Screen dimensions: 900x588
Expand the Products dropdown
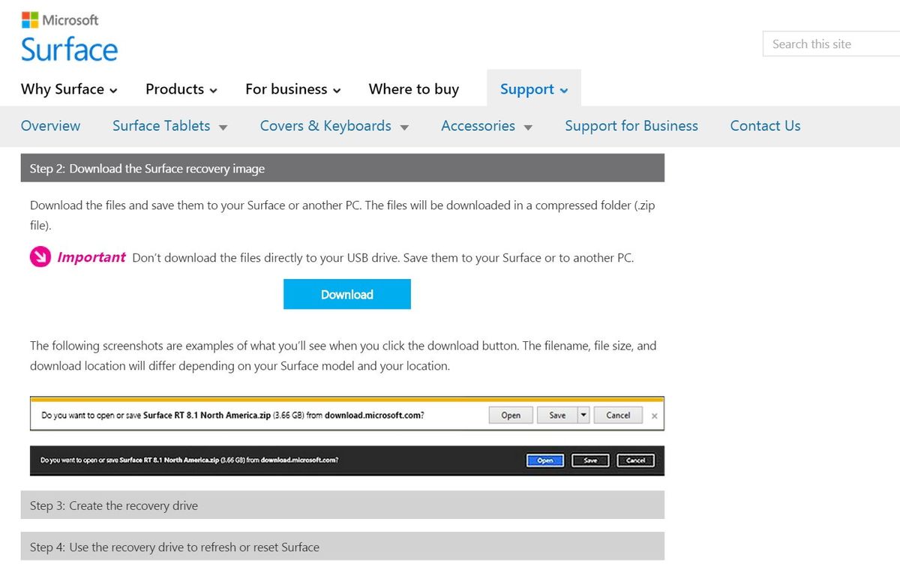coord(213,89)
